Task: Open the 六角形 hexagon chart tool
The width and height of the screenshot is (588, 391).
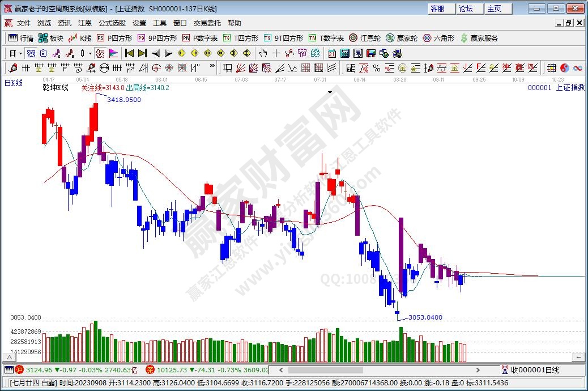Action: 438,38
